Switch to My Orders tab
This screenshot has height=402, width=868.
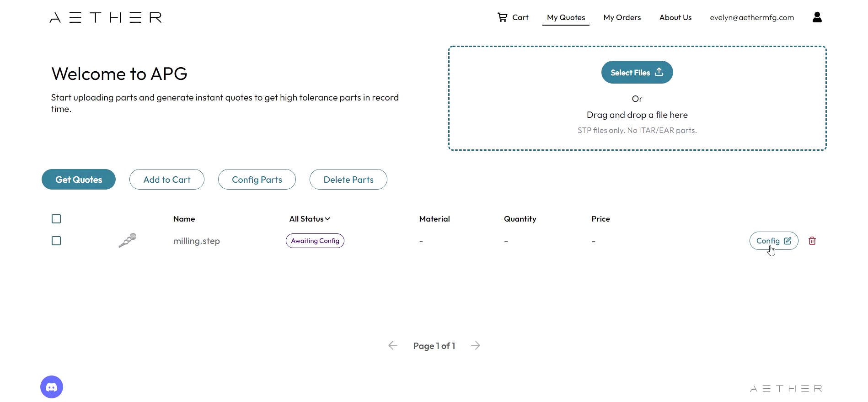coord(622,17)
